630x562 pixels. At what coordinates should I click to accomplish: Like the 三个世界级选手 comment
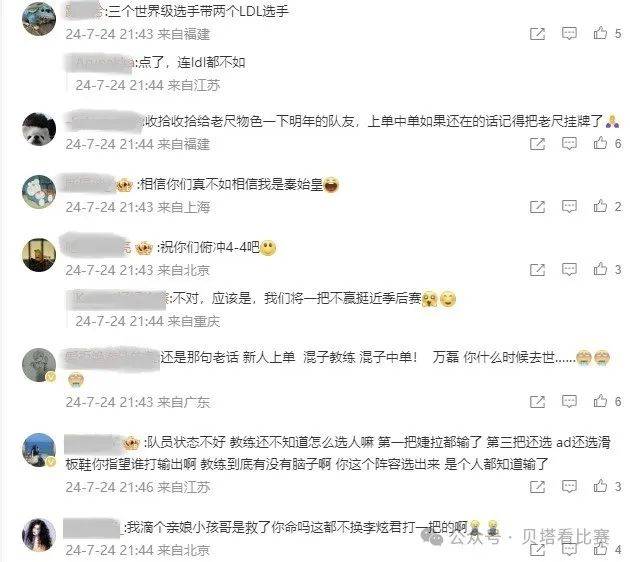pos(600,33)
